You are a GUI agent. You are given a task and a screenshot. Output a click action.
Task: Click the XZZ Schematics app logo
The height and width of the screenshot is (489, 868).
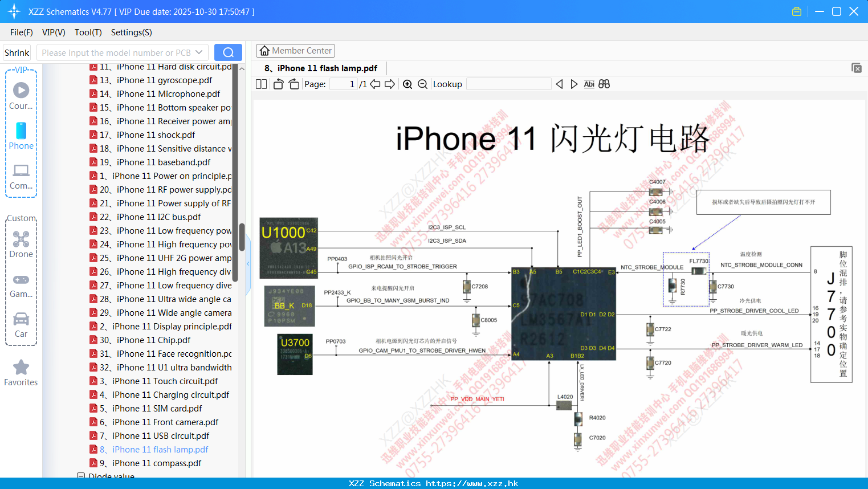(x=14, y=11)
